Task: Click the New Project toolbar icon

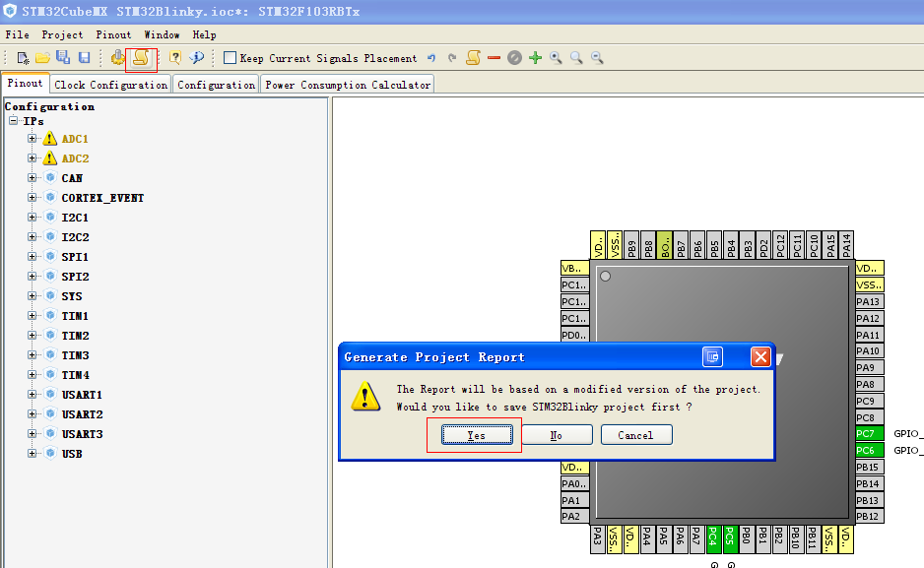Action: pos(23,58)
